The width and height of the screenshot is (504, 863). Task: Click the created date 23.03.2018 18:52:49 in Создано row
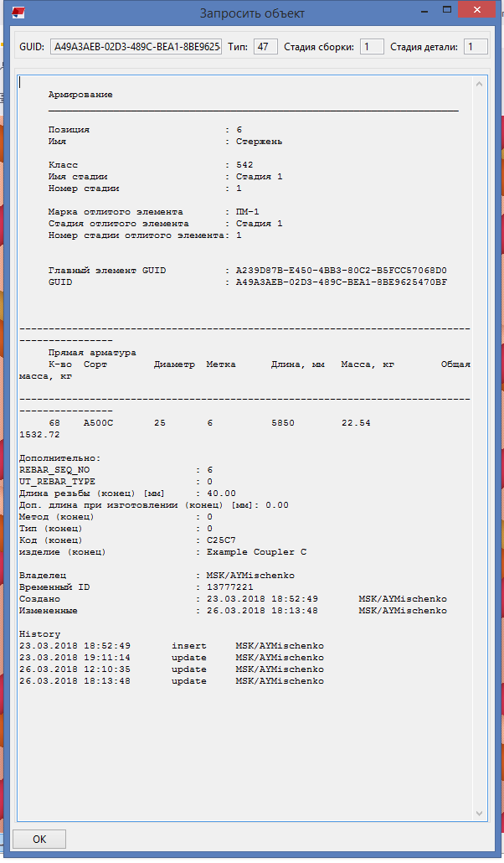262,599
